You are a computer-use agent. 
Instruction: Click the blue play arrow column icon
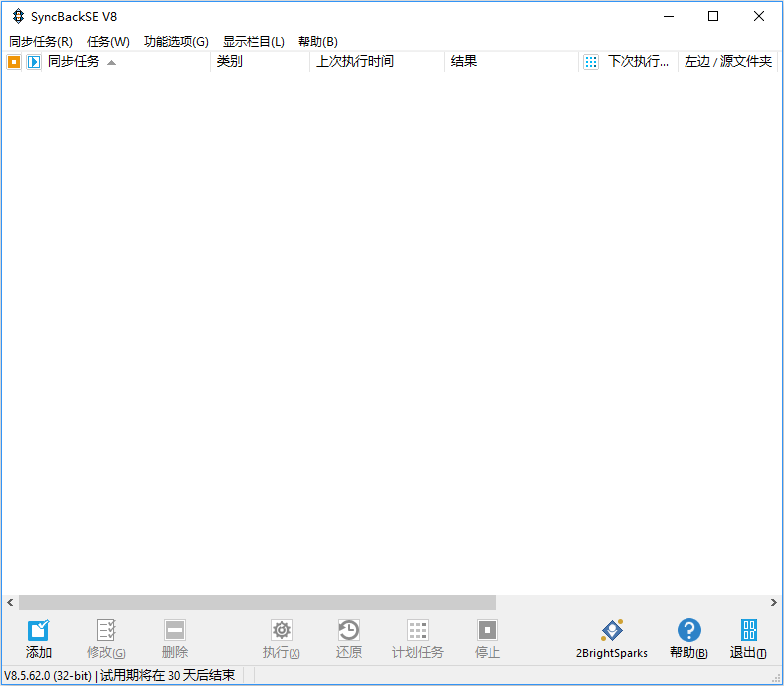coord(34,62)
